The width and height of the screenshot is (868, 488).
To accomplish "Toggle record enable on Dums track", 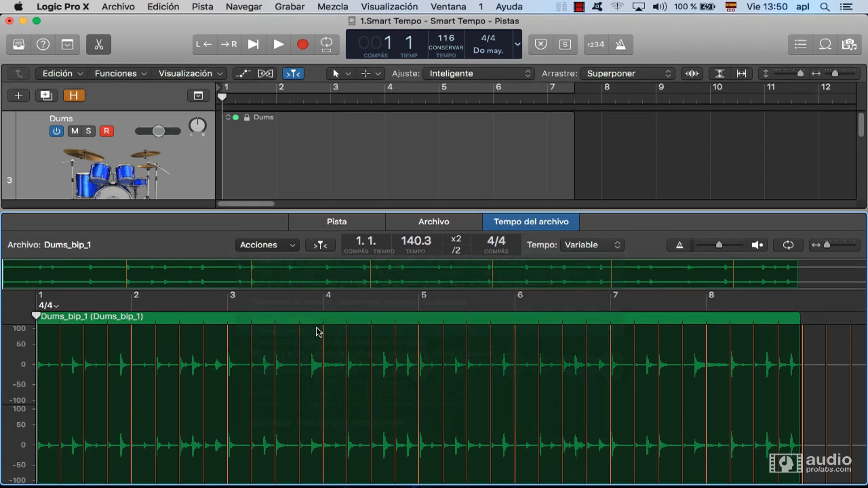I will tap(106, 131).
